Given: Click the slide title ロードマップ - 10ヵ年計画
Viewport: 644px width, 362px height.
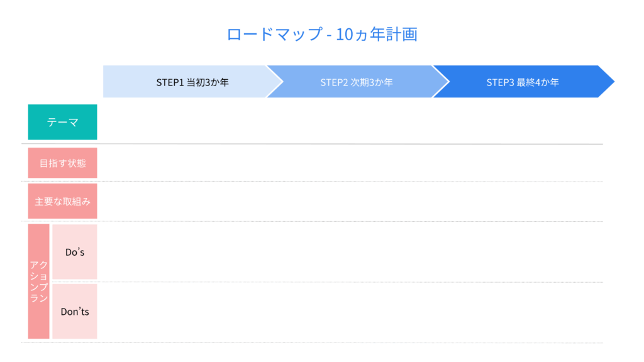Looking at the screenshot, I should click(321, 34).
